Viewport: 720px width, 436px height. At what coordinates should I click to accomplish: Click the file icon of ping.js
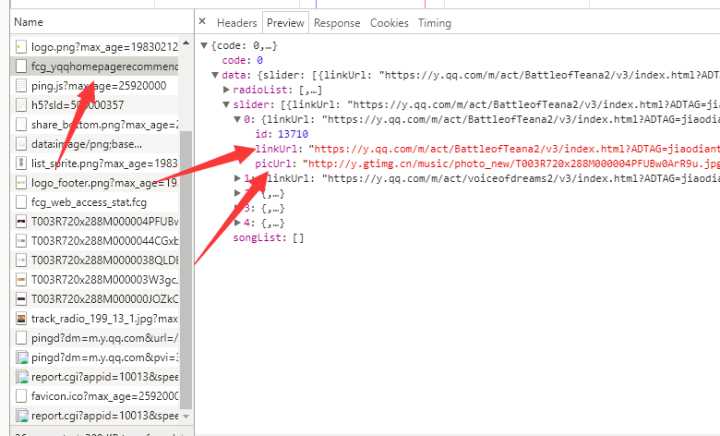(21, 86)
